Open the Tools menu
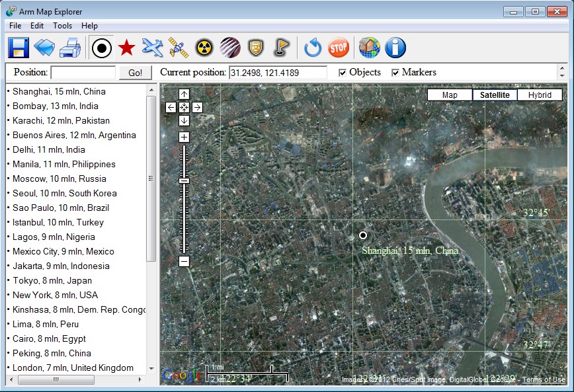 (62, 26)
